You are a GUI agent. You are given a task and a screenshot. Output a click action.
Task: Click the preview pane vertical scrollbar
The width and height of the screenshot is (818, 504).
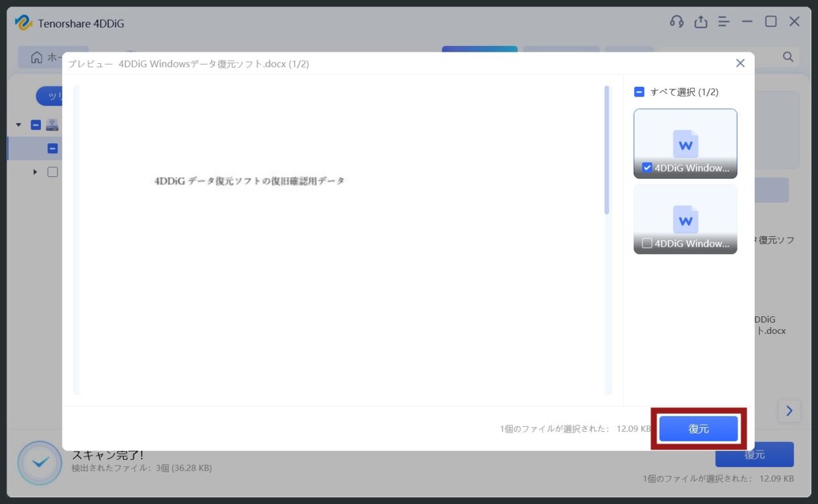(x=607, y=150)
